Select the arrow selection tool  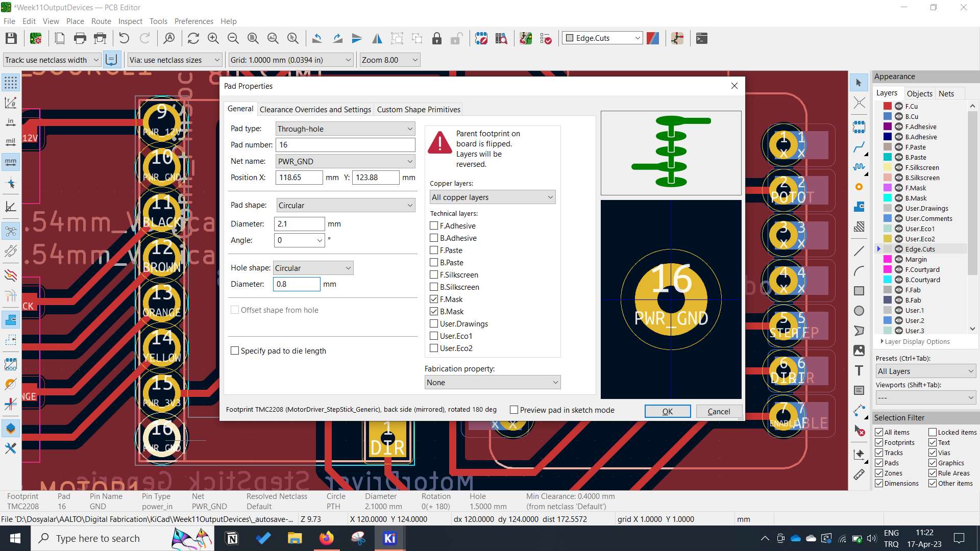[859, 83]
